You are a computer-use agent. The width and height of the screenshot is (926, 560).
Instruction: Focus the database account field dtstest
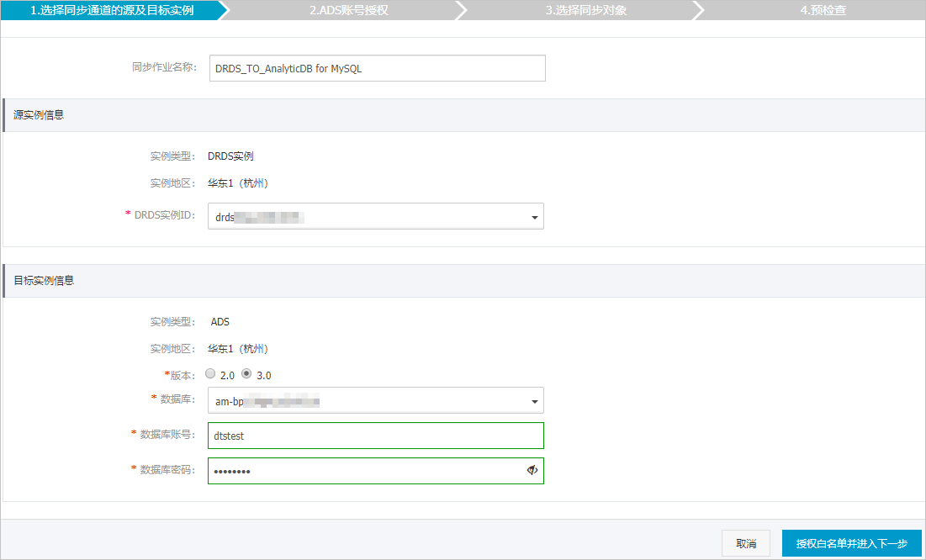[x=376, y=436]
